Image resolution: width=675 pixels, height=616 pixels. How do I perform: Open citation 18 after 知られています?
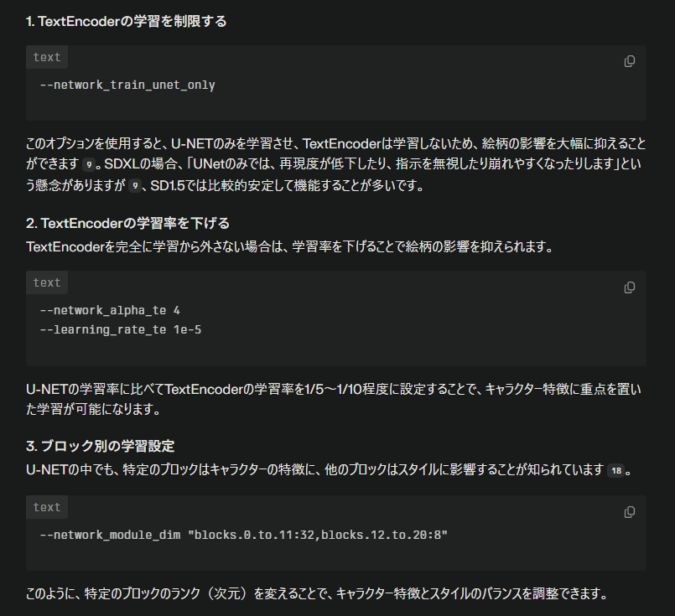616,471
